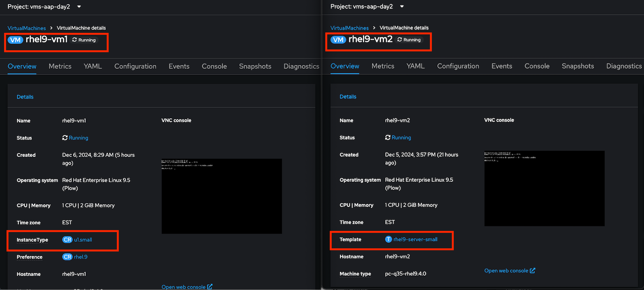Click CR badge icon next to u1.small
The image size is (644, 290).
tap(67, 240)
